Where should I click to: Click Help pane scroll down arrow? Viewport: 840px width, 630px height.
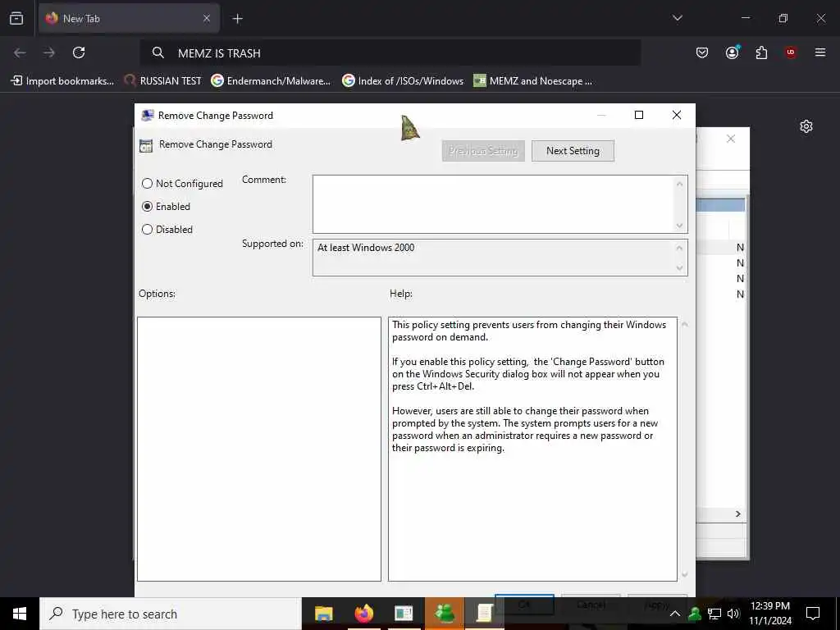tap(684, 575)
